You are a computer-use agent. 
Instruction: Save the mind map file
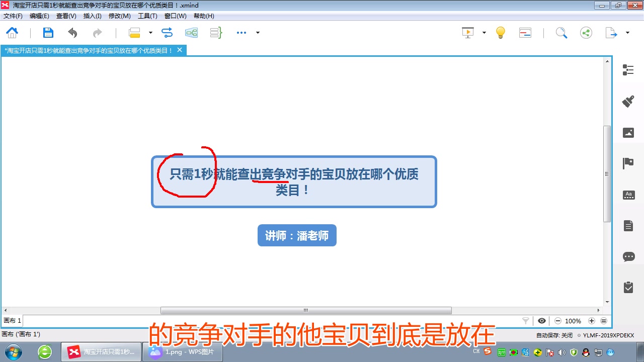click(x=48, y=33)
